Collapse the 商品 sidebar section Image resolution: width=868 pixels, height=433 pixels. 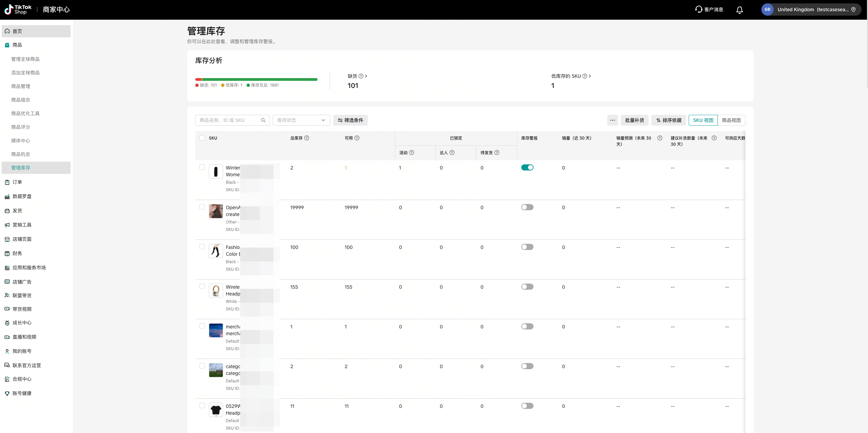(17, 45)
